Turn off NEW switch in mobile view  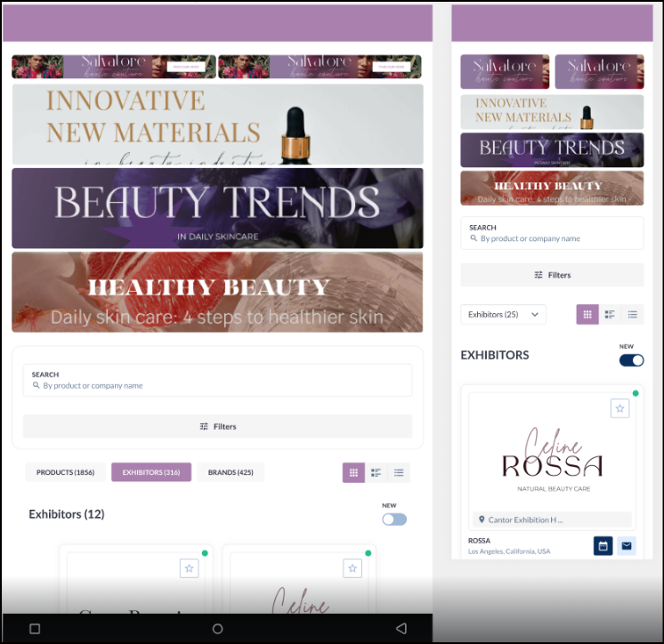[631, 360]
